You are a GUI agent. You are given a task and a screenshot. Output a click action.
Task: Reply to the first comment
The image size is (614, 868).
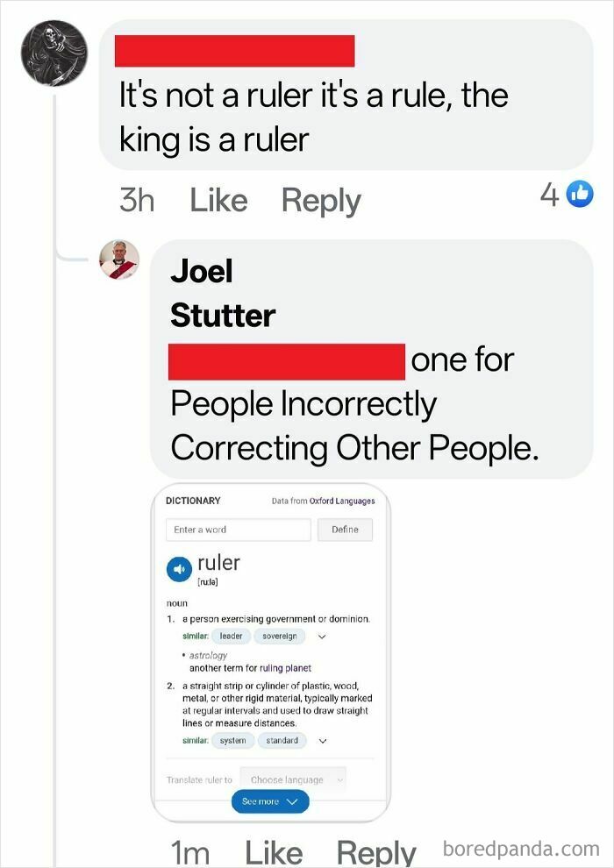click(x=320, y=199)
